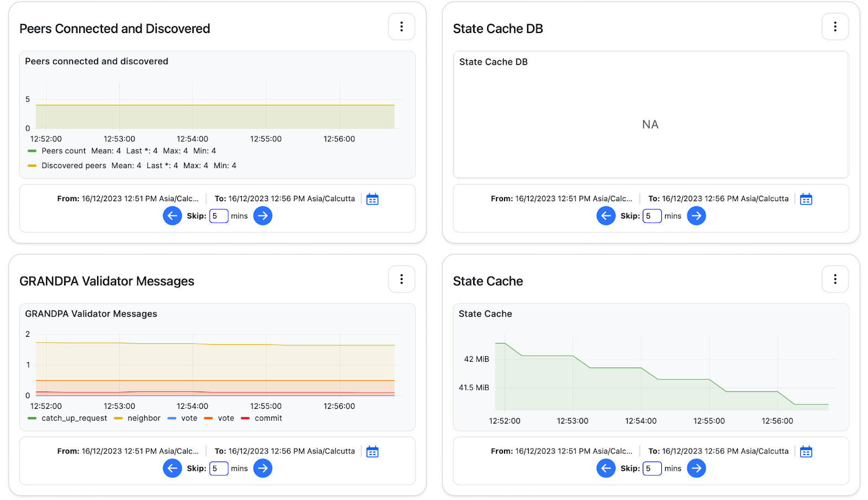
Task: Skip backward in GRANDPA Validator Messages panel
Action: (x=173, y=469)
